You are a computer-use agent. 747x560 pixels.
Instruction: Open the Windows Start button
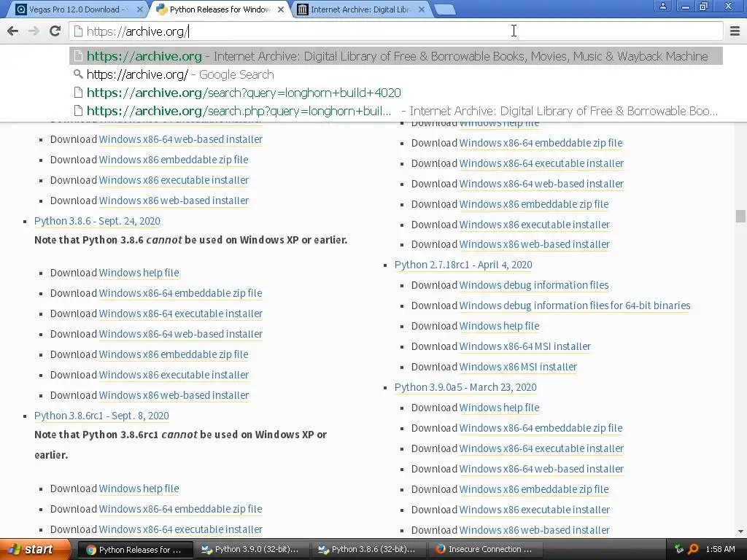click(34, 550)
